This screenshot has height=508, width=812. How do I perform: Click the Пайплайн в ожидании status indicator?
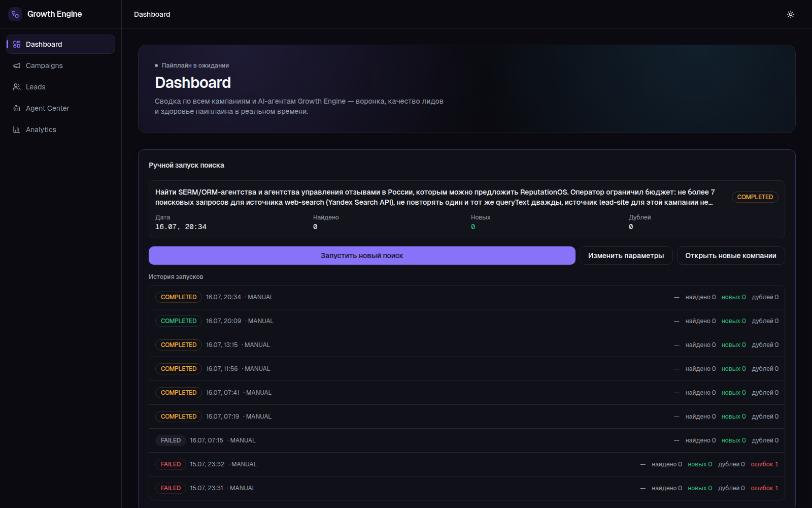(x=192, y=66)
